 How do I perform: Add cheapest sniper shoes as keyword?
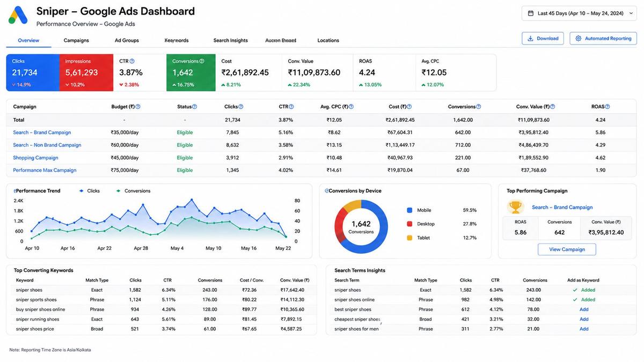click(x=584, y=319)
